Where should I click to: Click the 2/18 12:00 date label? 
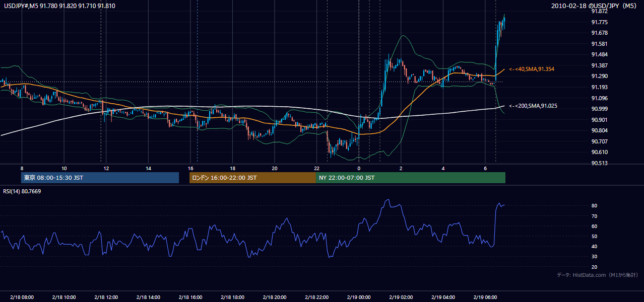pyautogui.click(x=106, y=297)
